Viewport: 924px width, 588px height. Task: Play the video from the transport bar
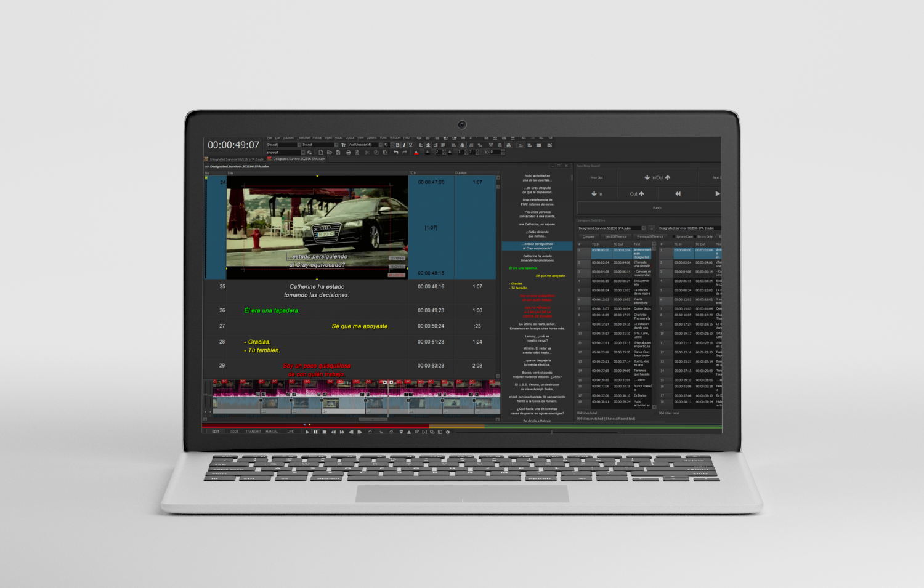pos(307,432)
